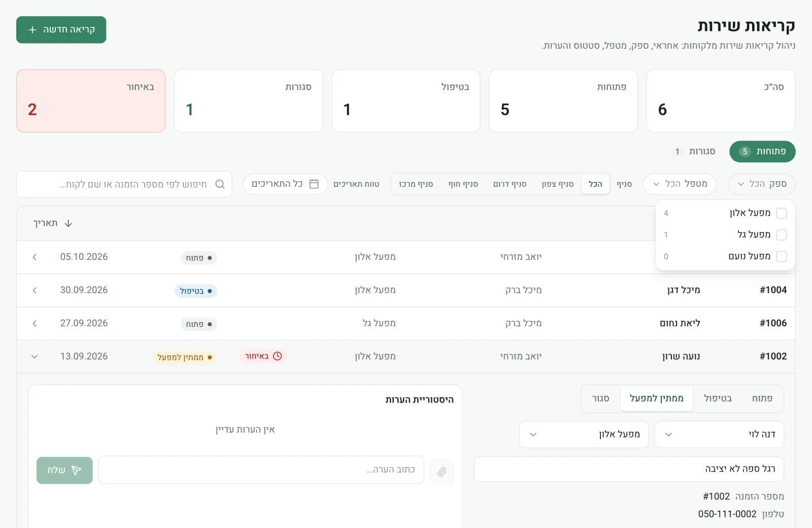Select the הכל branch filter
Image resolution: width=812 pixels, height=528 pixels.
[x=595, y=184]
